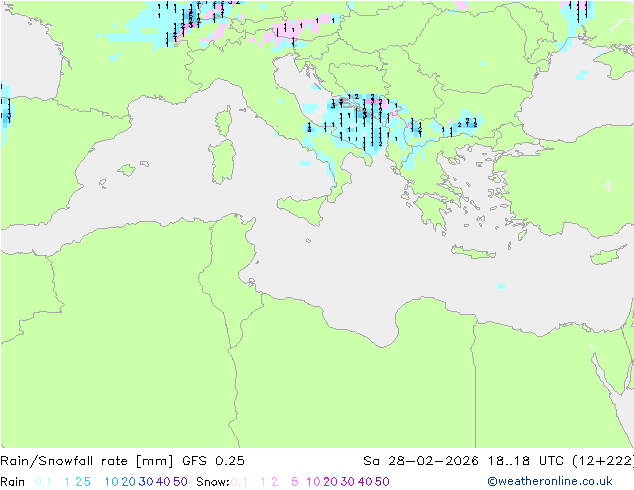634x490 pixels.
Task: Click the Rain legend value 10
Action: coord(111,482)
